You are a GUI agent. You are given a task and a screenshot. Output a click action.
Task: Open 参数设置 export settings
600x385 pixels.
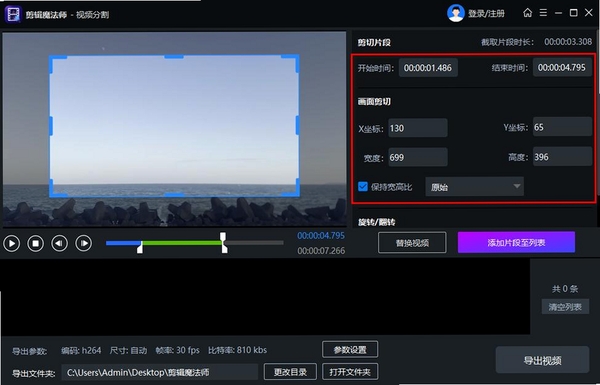point(350,349)
